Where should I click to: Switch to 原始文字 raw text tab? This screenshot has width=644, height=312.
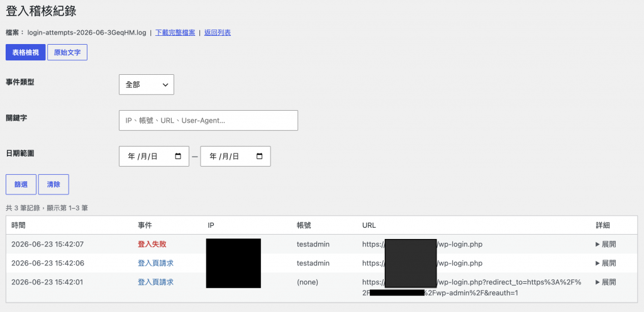click(67, 53)
